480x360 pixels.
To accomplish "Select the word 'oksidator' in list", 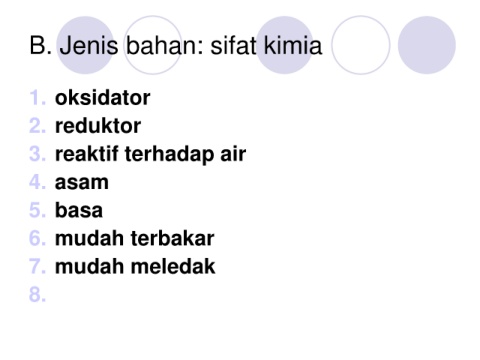I will (x=103, y=98).
